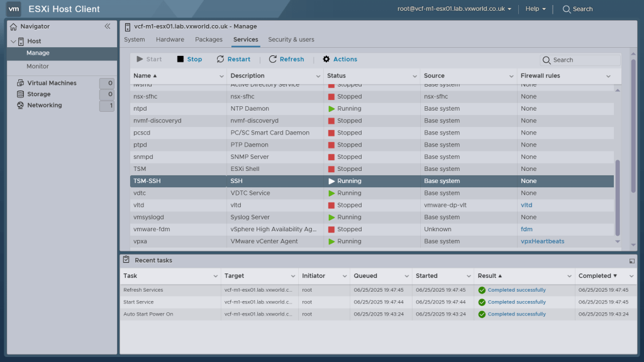Viewport: 644px width, 362px height.
Task: Switch to the Security & users tab
Action: coord(291,40)
